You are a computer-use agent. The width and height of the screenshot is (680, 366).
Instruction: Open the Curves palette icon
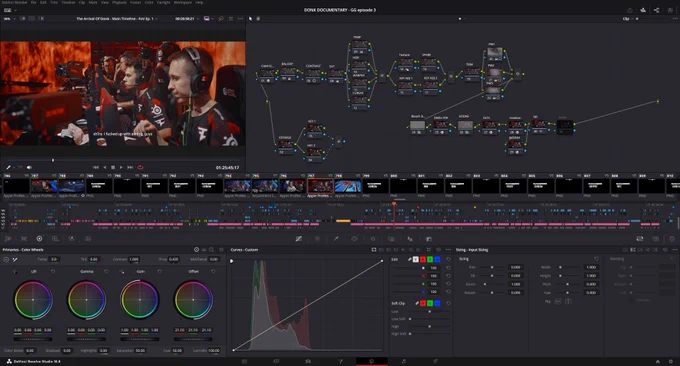[x=299, y=239]
